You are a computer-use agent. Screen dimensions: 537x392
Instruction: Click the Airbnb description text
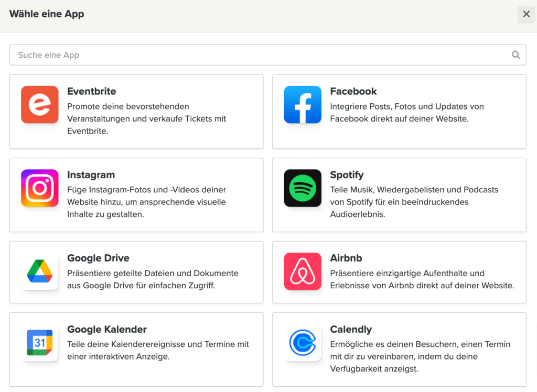click(x=422, y=279)
